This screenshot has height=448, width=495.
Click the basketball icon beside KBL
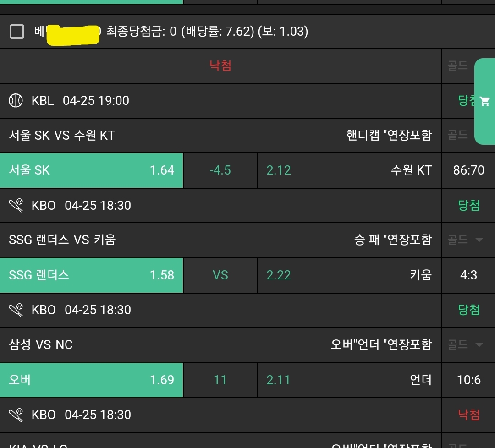pos(16,101)
